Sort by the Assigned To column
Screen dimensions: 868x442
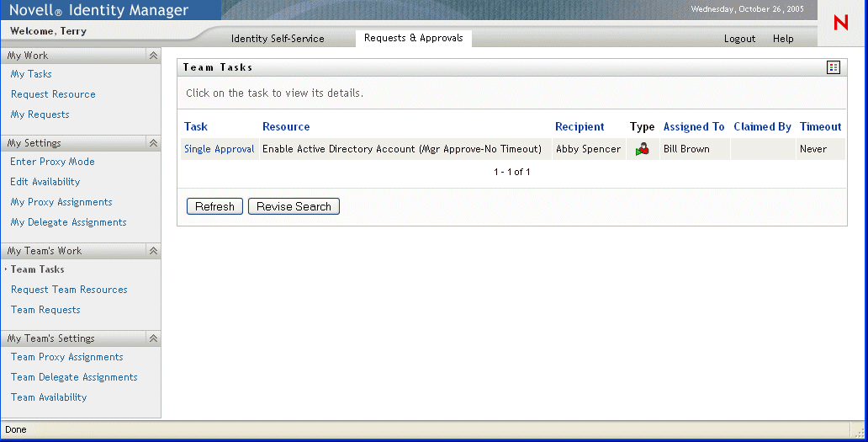click(694, 127)
